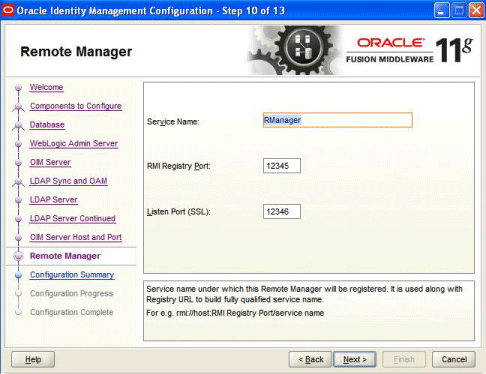Proceed with the Next button

pyautogui.click(x=355, y=359)
